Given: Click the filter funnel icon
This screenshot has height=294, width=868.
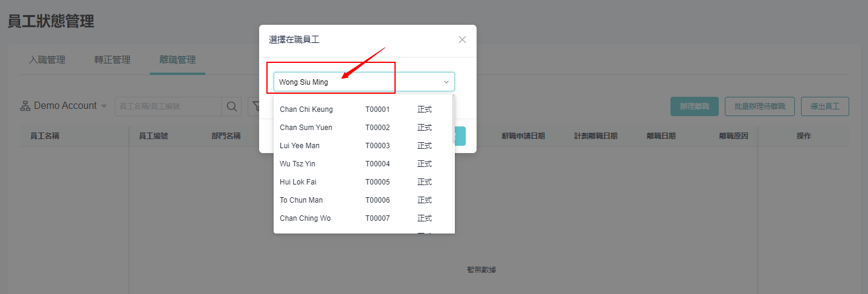Looking at the screenshot, I should coord(255,106).
